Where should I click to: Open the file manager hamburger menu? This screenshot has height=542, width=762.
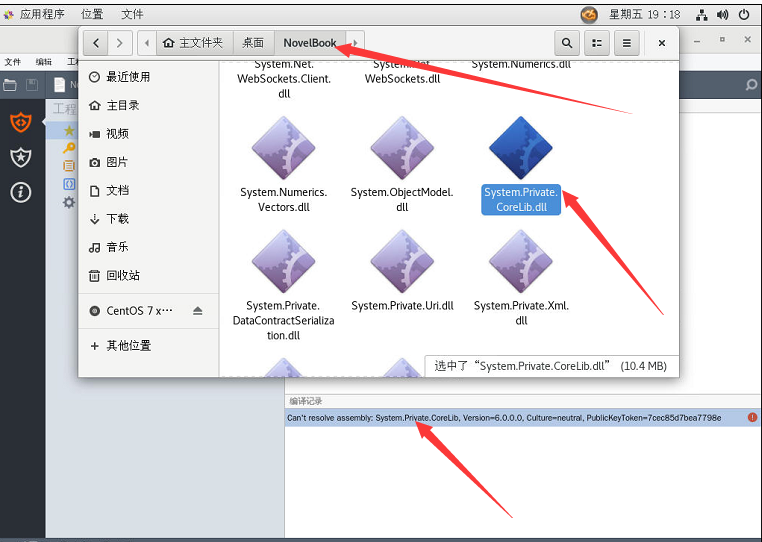[626, 43]
